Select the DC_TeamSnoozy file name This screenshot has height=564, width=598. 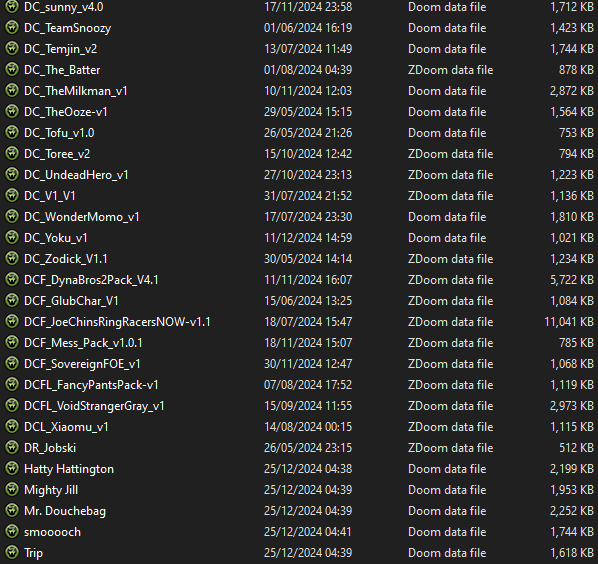(68, 28)
